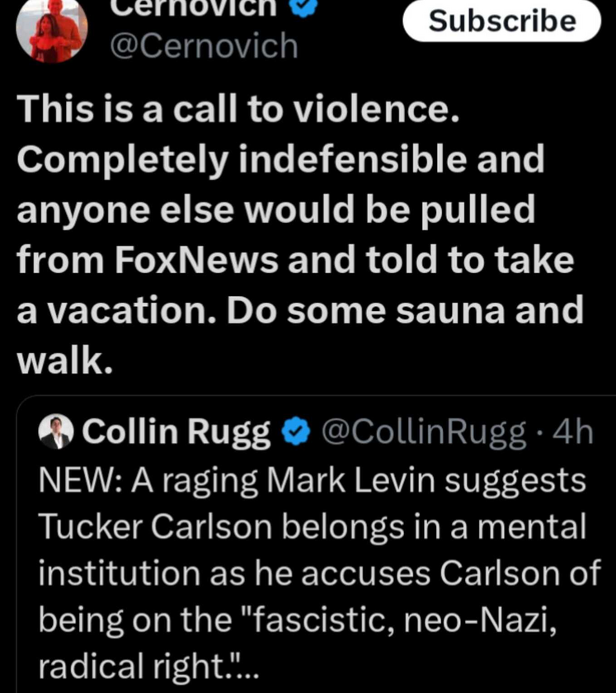Open the @Cernovich handle link
The image size is (616, 693).
(x=204, y=46)
